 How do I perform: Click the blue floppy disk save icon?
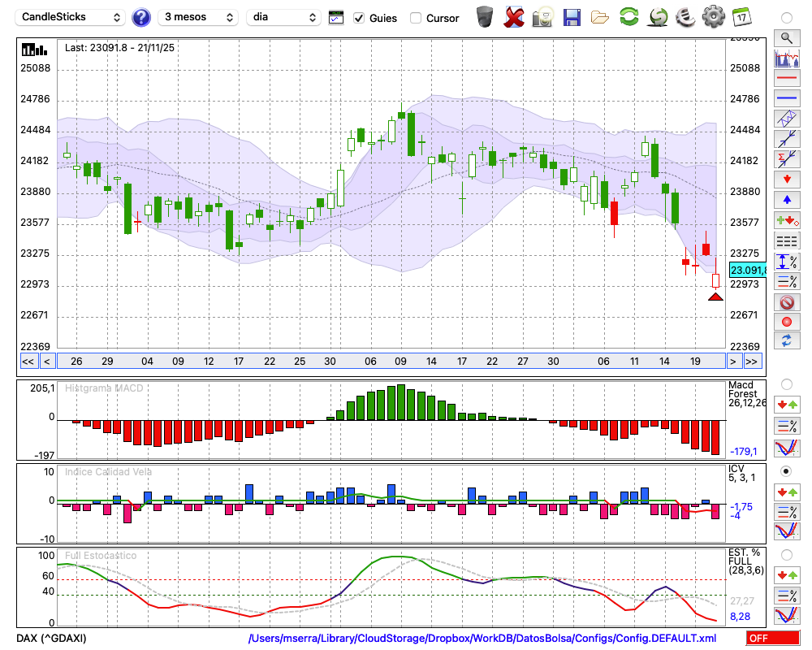coord(572,17)
